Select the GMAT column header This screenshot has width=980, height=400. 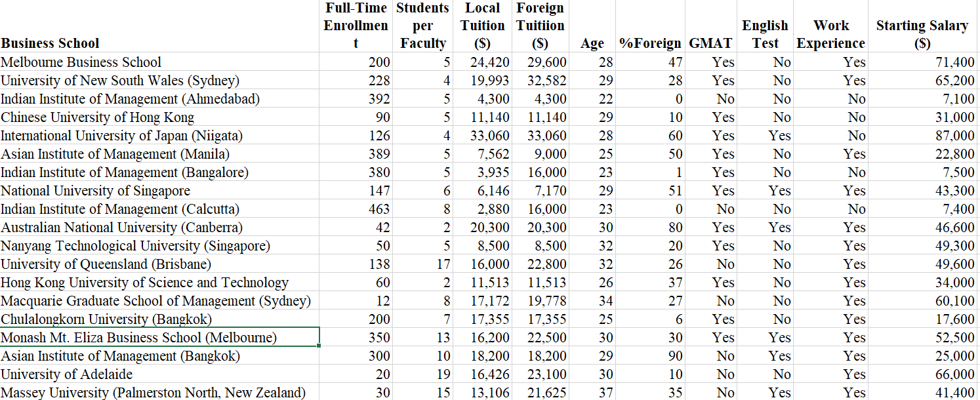click(710, 26)
